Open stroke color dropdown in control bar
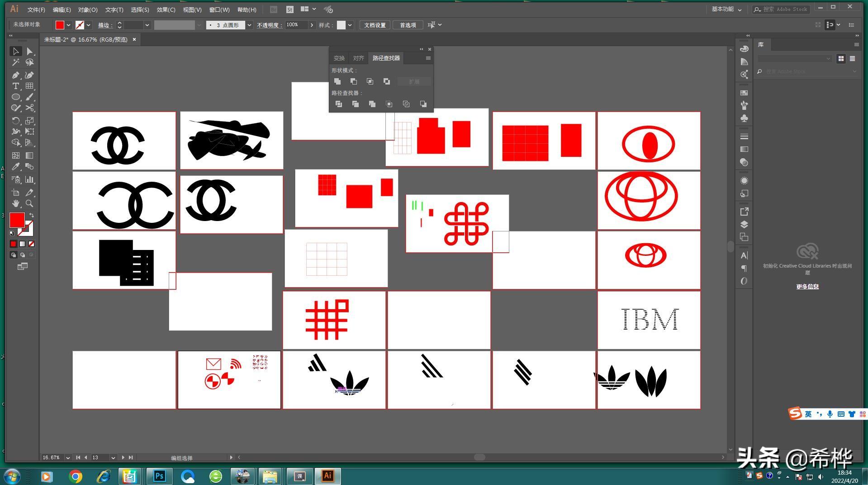868x485 pixels. click(89, 25)
